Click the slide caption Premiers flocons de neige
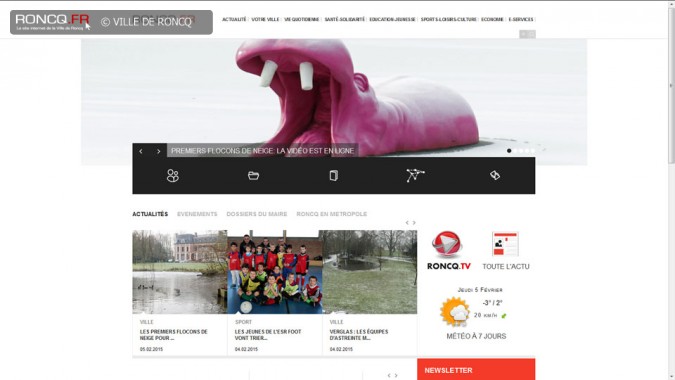 coord(263,151)
